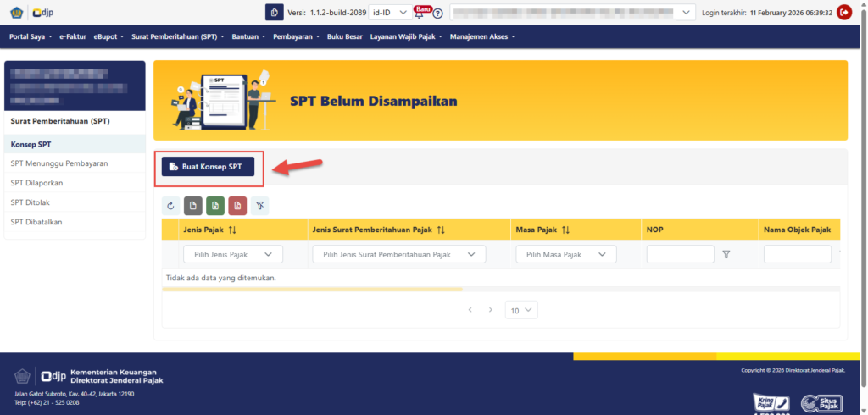
Task: Export the table with green Excel icon
Action: [x=215, y=206]
